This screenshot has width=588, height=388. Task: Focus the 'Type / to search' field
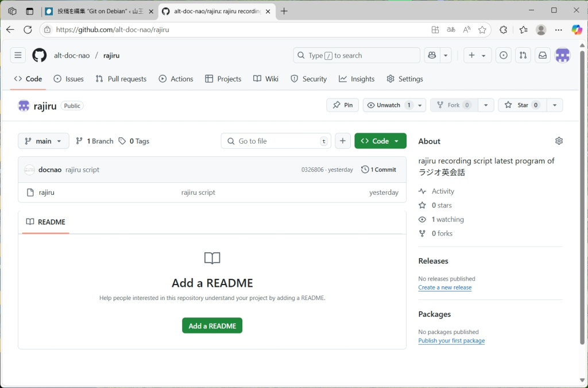[x=356, y=55]
